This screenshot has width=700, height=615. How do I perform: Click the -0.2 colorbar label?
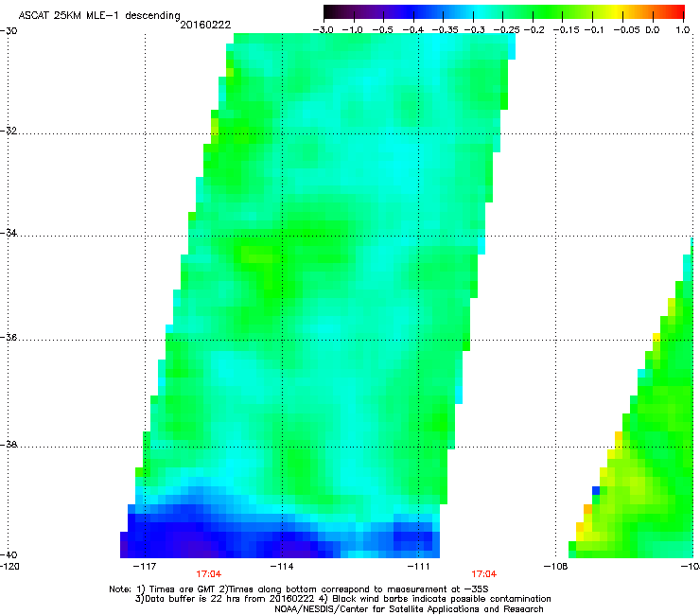[x=534, y=30]
